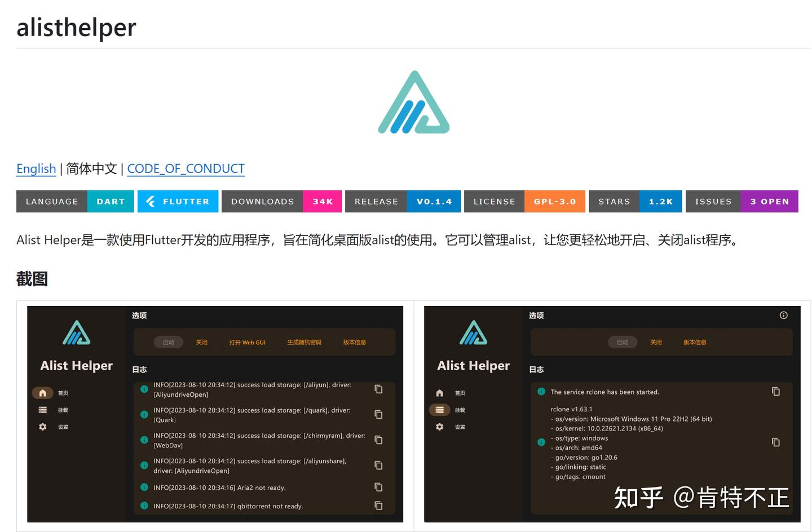
Task: Copy the os/type windows log entry
Action: point(776,442)
